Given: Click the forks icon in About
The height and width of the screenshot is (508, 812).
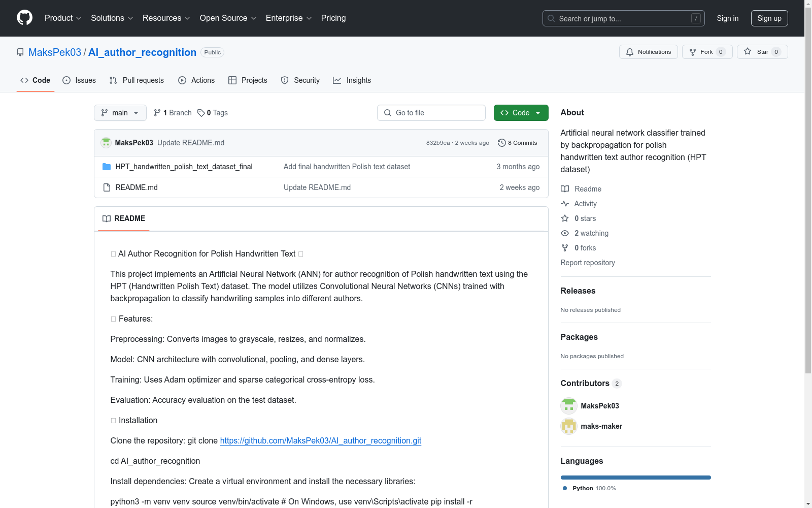Looking at the screenshot, I should (565, 248).
